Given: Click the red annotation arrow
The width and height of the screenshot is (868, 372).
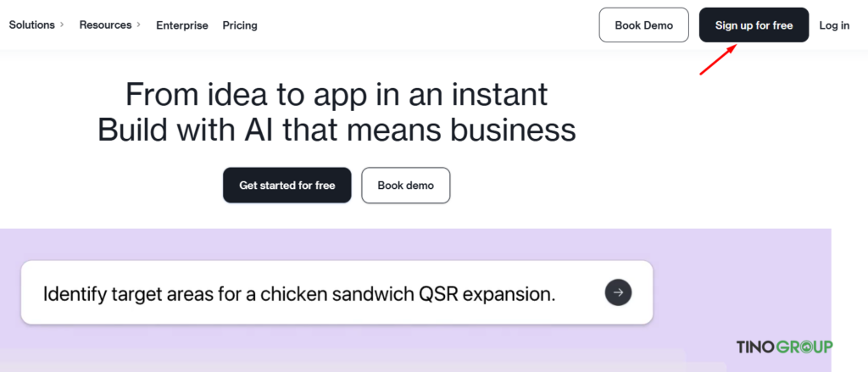Looking at the screenshot, I should 717,61.
